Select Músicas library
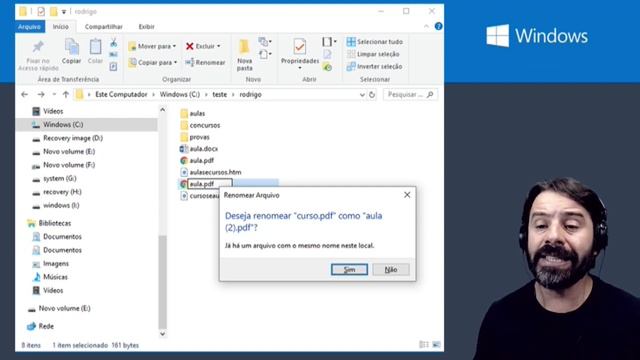The height and width of the screenshot is (360, 640). tap(55, 277)
